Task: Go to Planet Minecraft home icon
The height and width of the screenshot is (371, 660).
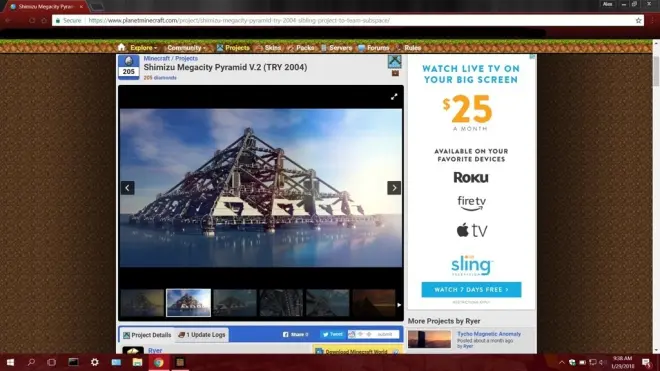Action: [121, 47]
